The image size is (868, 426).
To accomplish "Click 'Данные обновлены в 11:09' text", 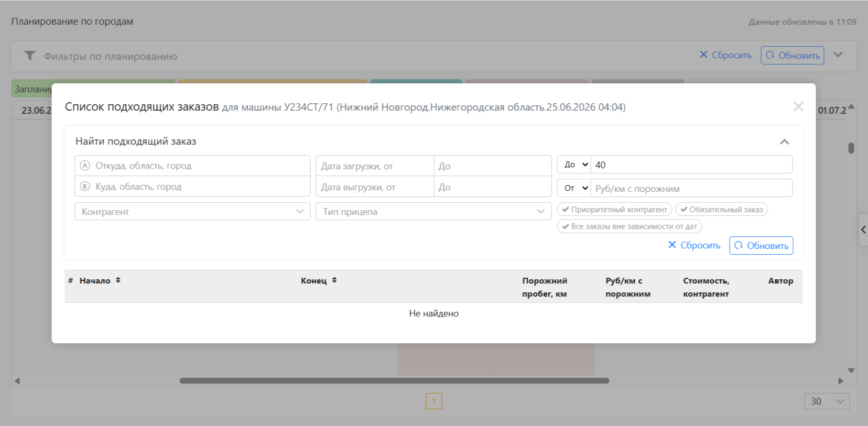I will point(802,22).
